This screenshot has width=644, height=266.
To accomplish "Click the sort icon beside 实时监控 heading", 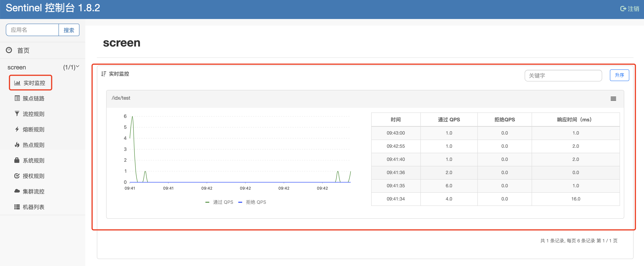I will tap(103, 73).
